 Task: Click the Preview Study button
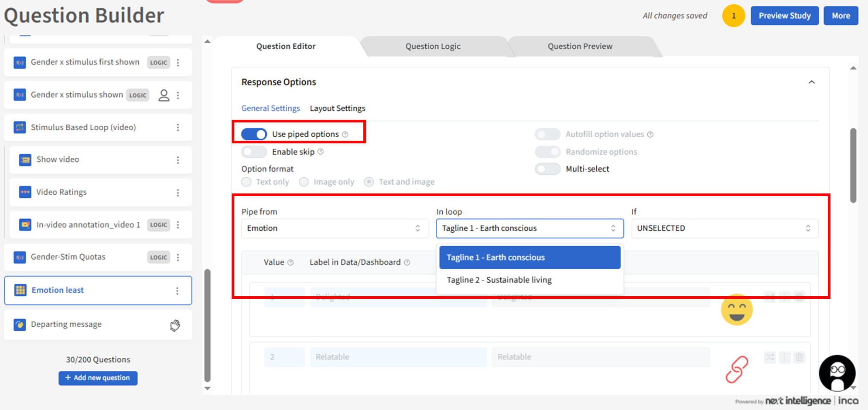point(784,16)
